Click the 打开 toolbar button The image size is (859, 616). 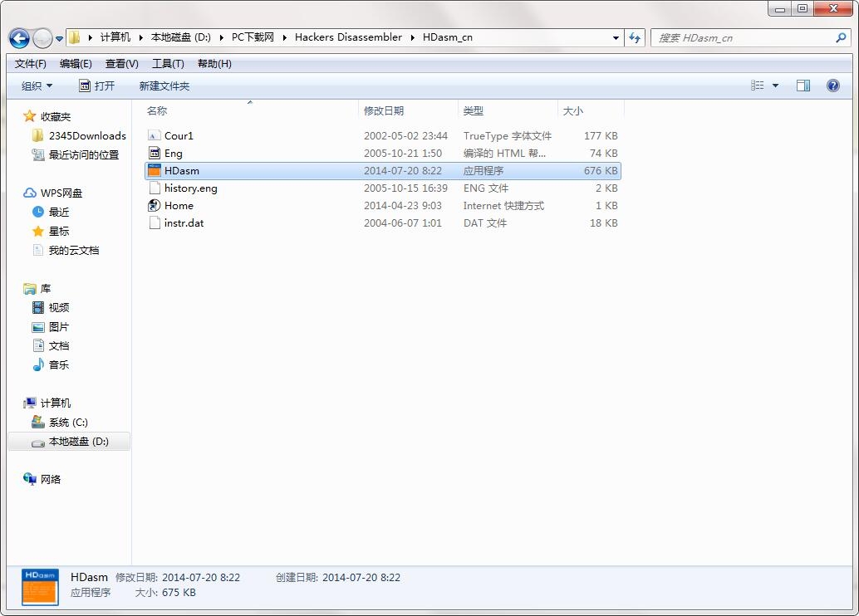[97, 86]
